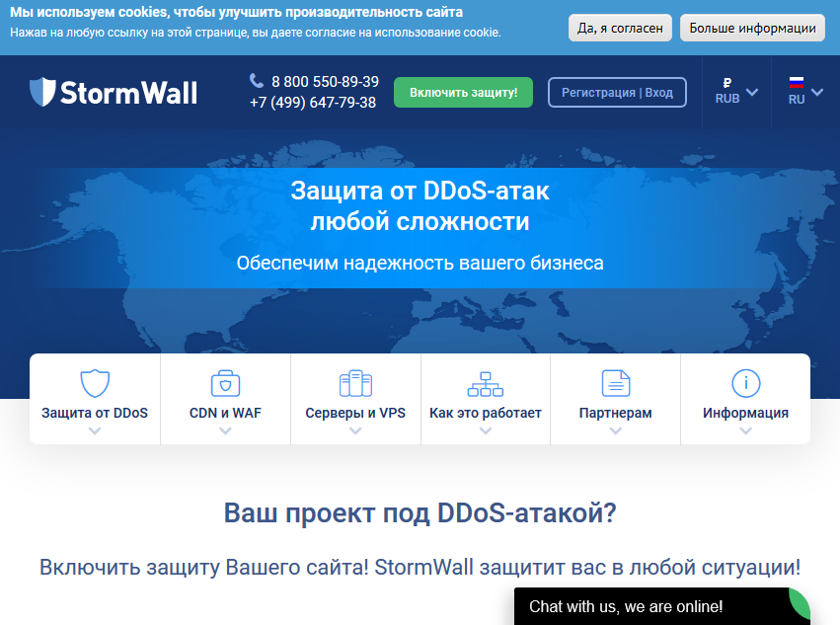Screen dimensions: 840x625
Task: Click the ruble currency symbol icon
Action: click(x=726, y=83)
